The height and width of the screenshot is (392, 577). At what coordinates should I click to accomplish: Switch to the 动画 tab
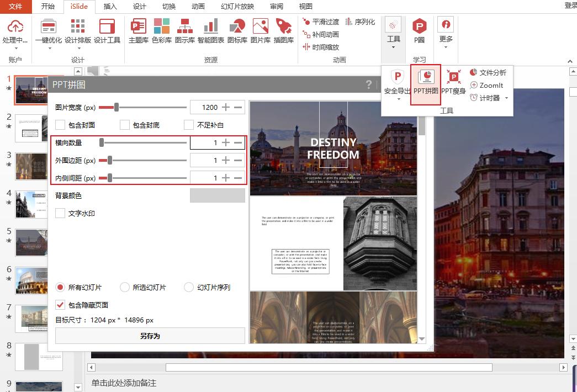coord(198,6)
